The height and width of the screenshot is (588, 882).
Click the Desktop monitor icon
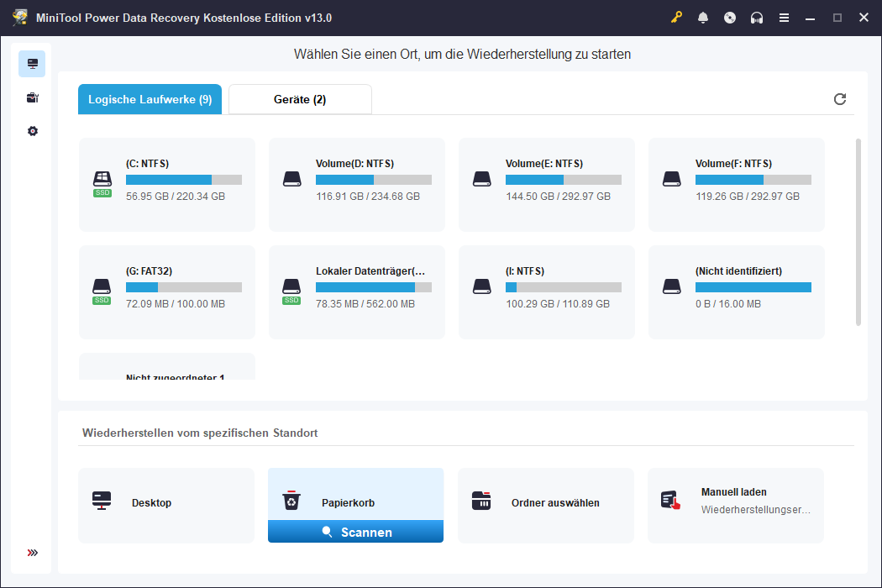click(102, 501)
